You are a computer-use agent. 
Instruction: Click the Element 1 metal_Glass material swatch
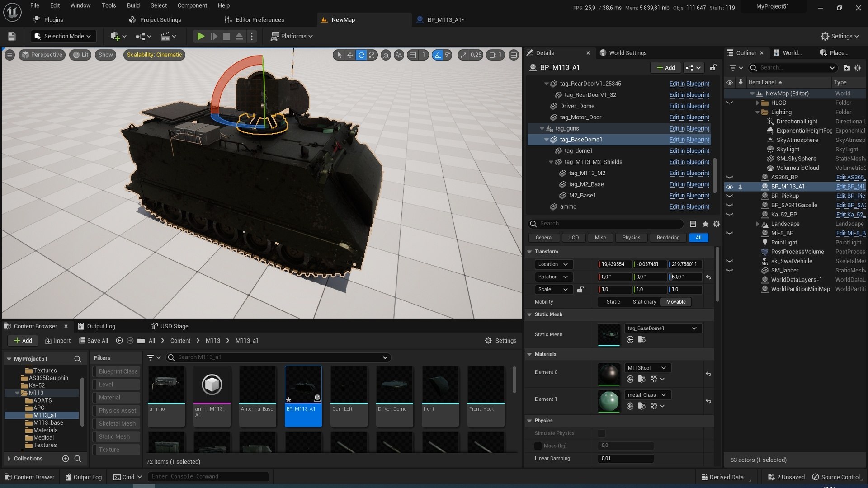pyautogui.click(x=609, y=401)
